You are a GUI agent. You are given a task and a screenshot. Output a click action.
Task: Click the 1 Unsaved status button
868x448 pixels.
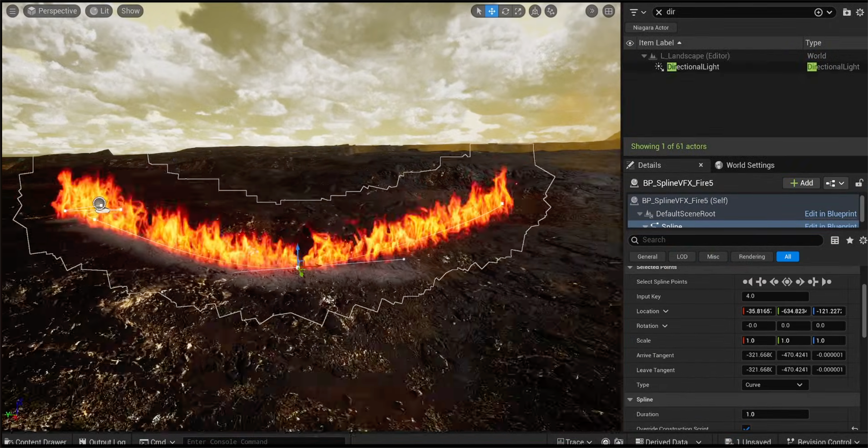point(748,442)
